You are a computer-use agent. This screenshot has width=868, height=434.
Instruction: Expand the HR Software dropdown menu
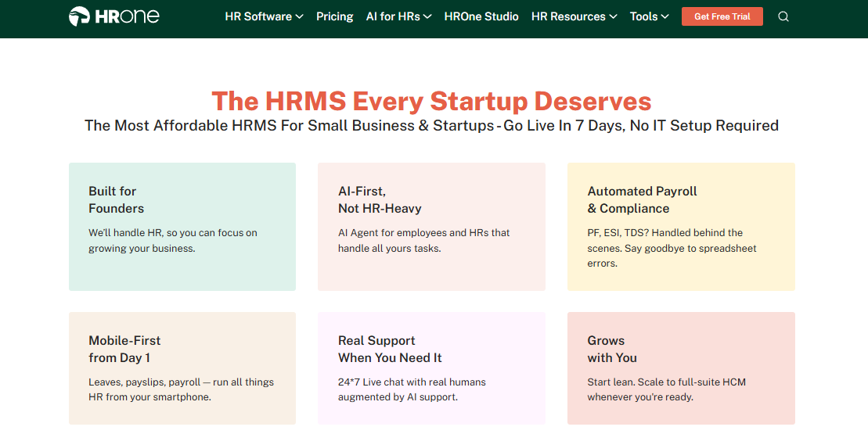[x=264, y=16]
